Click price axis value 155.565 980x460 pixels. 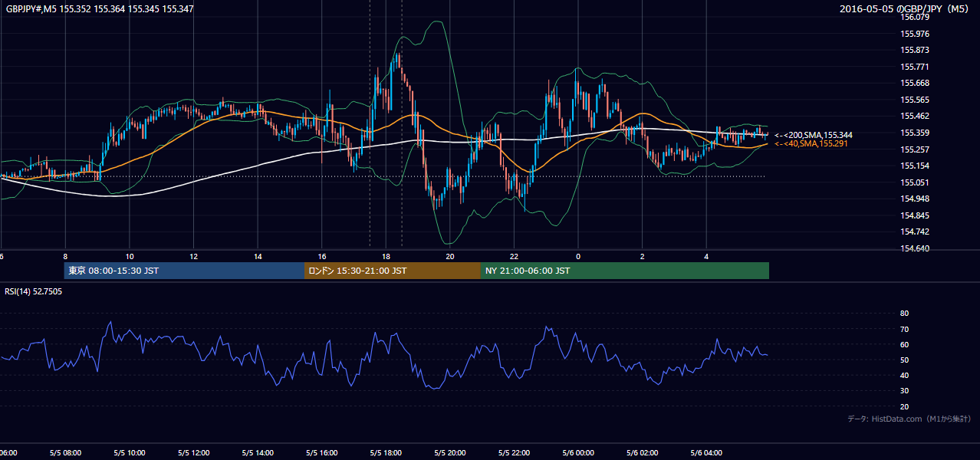(x=915, y=100)
